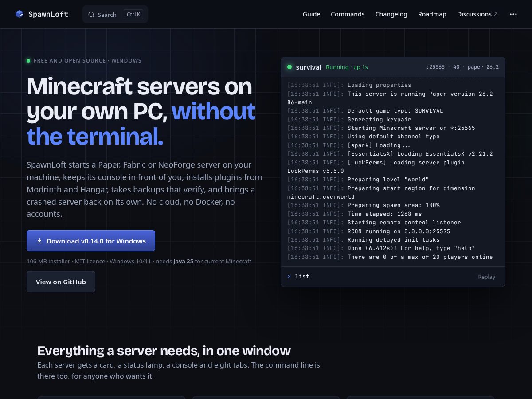
Task: Click Download v0.14.0 for Windows
Action: (x=91, y=241)
